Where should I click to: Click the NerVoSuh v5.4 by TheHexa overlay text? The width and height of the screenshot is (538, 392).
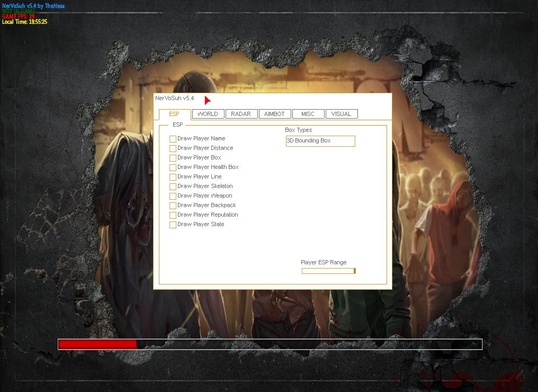point(33,6)
